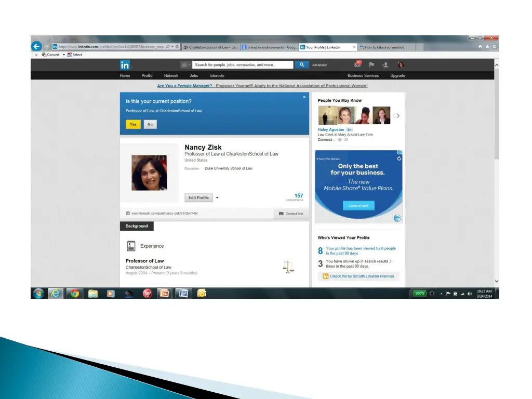
Task: Open Word from the taskbar
Action: pyautogui.click(x=183, y=294)
